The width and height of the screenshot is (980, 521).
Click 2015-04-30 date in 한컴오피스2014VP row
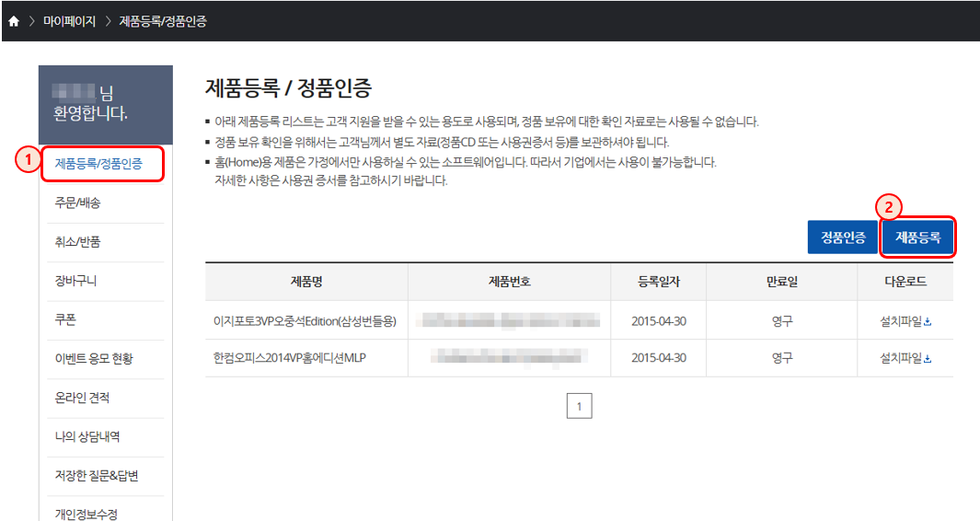pos(659,358)
